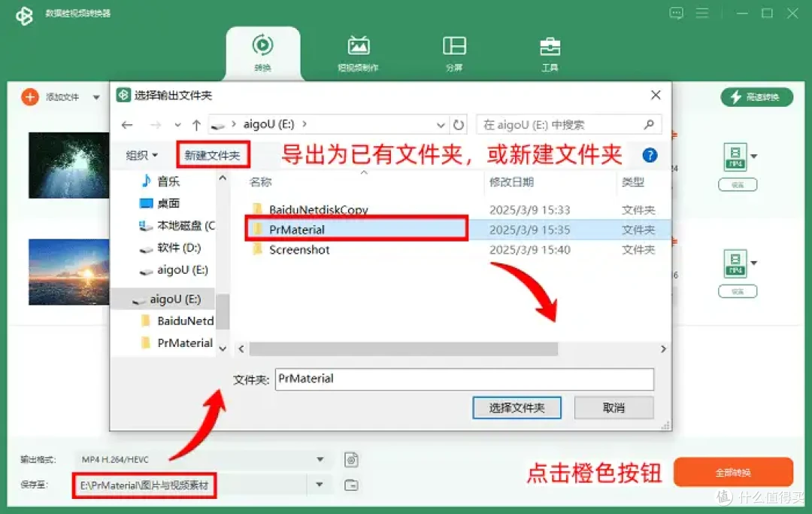This screenshot has height=514, width=812.
Task: Click the New Folder button
Action: [x=212, y=155]
